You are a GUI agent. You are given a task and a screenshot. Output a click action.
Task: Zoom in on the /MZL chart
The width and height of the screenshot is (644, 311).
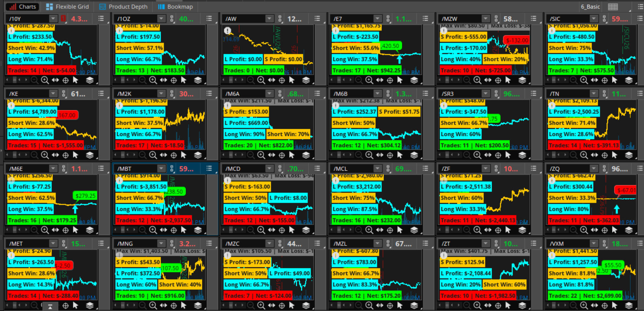tap(369, 306)
